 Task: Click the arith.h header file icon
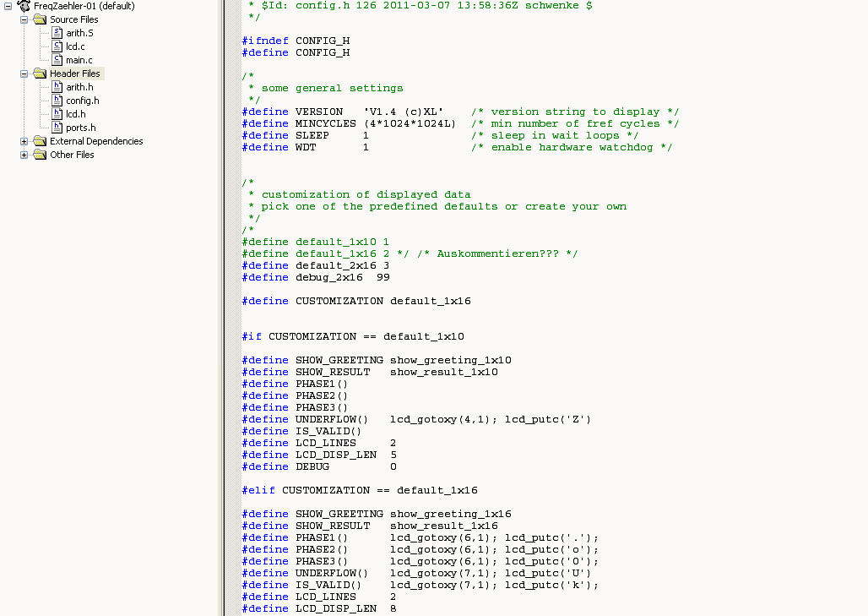tap(57, 87)
